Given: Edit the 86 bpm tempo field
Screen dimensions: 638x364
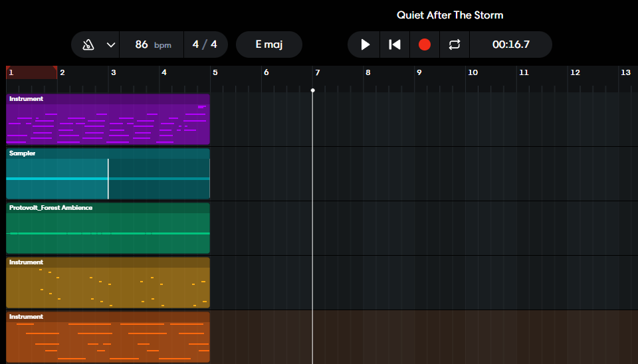Looking at the screenshot, I should pos(152,45).
